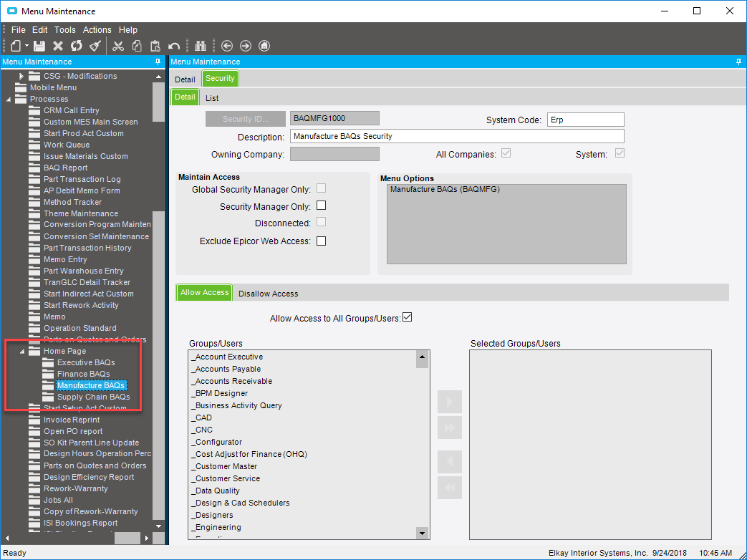This screenshot has height=560, width=747.
Task: Click the Refresh arrows icon
Action: click(76, 46)
